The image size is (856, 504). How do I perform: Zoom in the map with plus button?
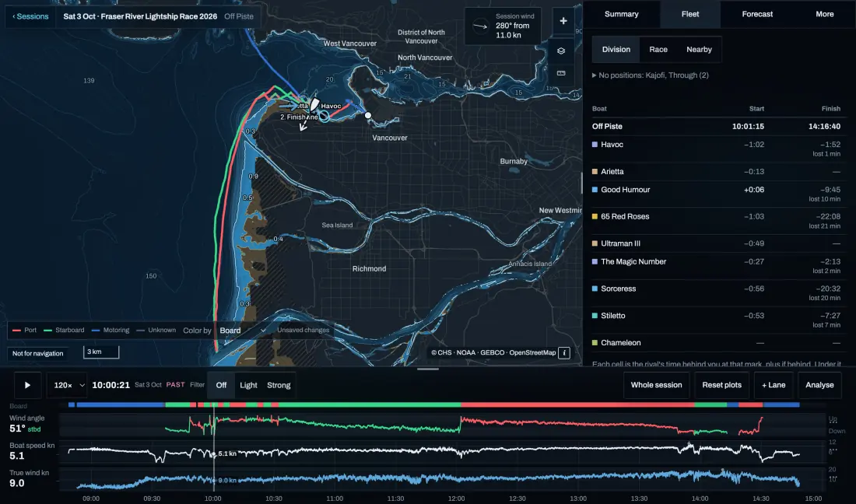click(563, 21)
